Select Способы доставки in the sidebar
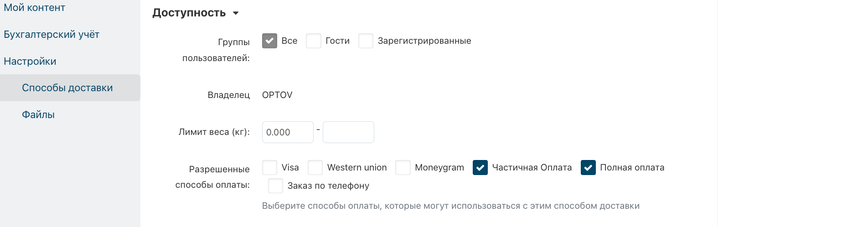This screenshot has width=868, height=227. point(67,88)
